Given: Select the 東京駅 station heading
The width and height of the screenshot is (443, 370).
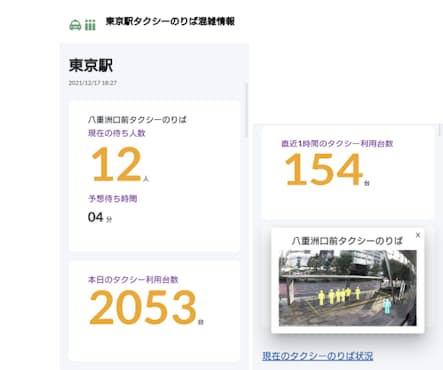Looking at the screenshot, I should pyautogui.click(x=91, y=65).
